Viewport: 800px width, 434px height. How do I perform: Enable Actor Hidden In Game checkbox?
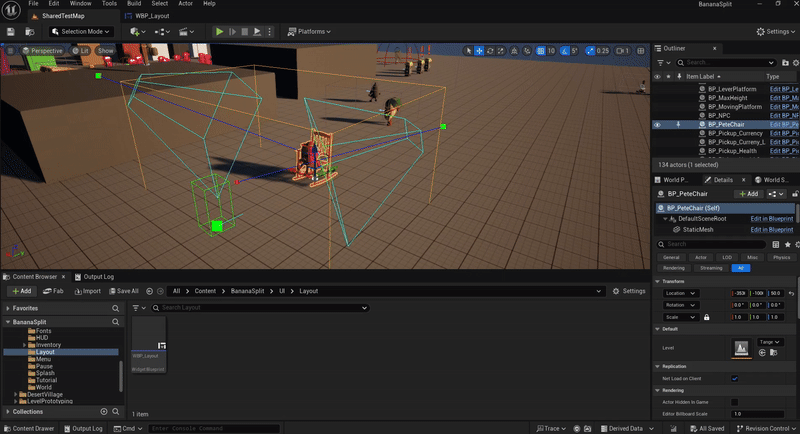click(735, 401)
